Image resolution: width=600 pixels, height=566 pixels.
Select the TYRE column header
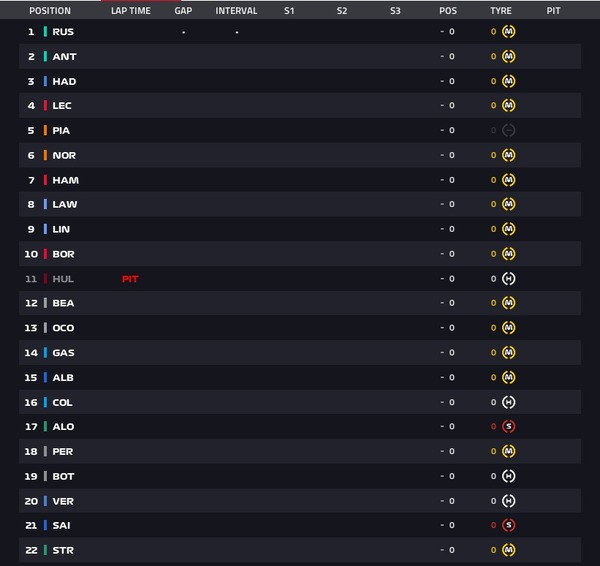tap(501, 11)
